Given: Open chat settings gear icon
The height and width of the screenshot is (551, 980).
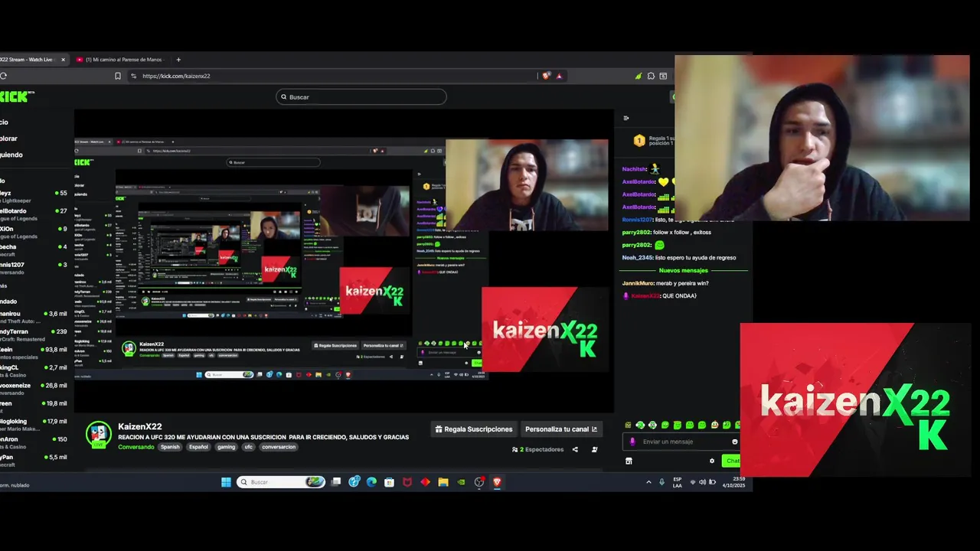Looking at the screenshot, I should [x=712, y=461].
